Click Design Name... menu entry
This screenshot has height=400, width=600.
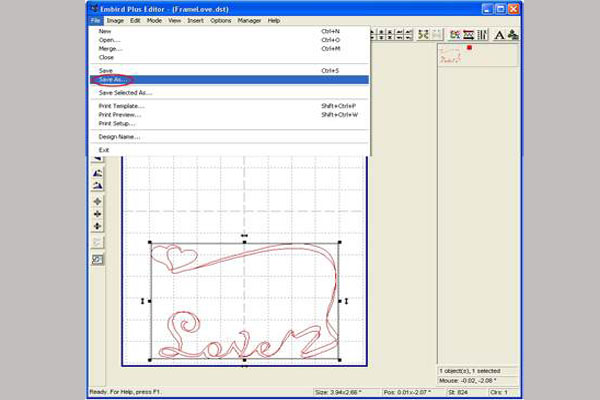click(119, 136)
